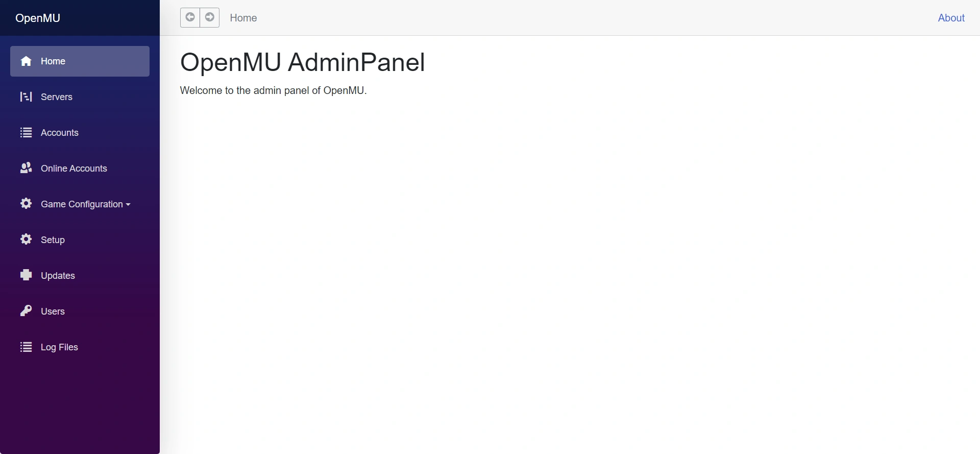Navigate back with the left arrow button
This screenshot has width=980, height=454.
tap(190, 17)
